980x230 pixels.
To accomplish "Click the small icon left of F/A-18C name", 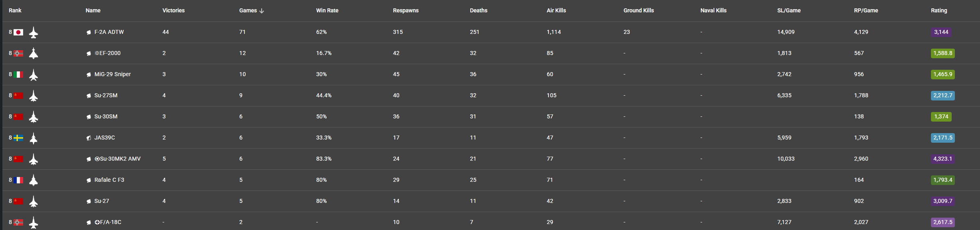I will click(x=89, y=222).
